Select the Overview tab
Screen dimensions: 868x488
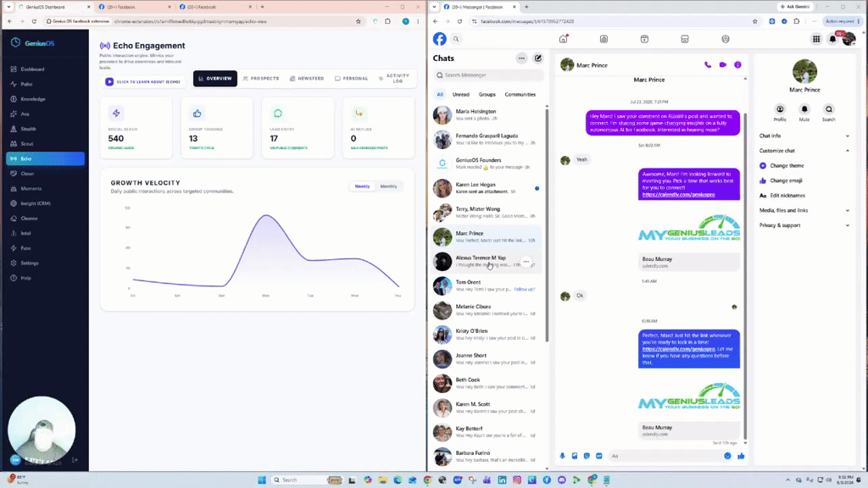(x=215, y=79)
